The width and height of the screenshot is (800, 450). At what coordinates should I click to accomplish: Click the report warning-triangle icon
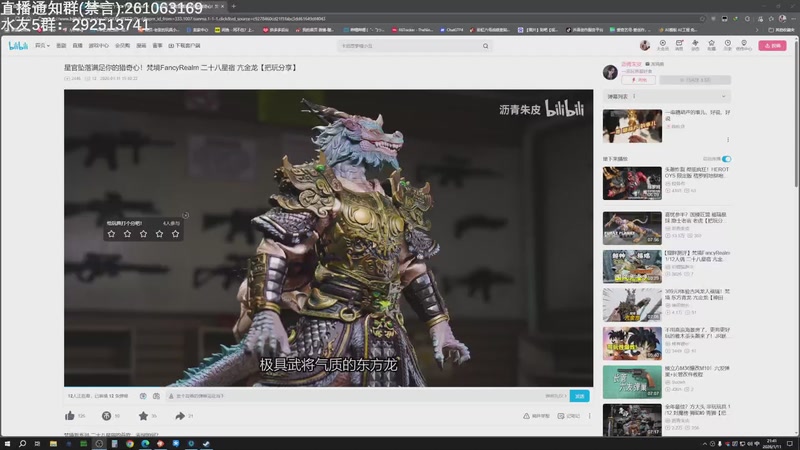click(527, 416)
